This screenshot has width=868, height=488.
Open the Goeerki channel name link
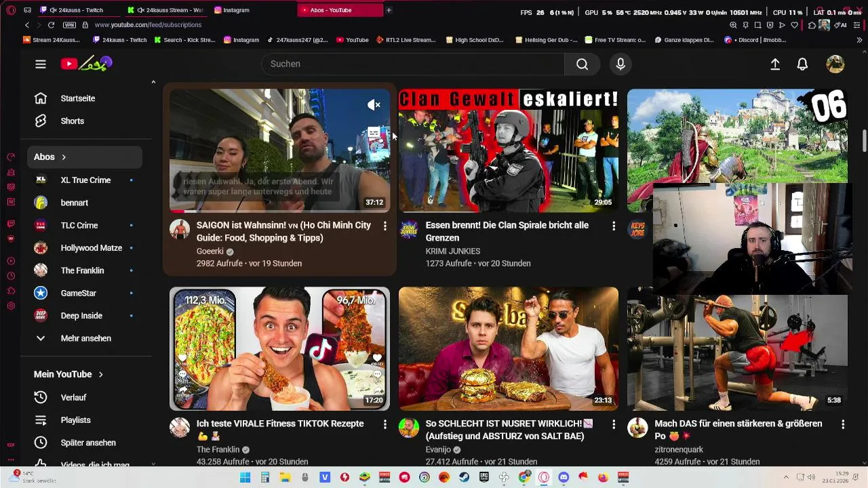[x=210, y=251]
